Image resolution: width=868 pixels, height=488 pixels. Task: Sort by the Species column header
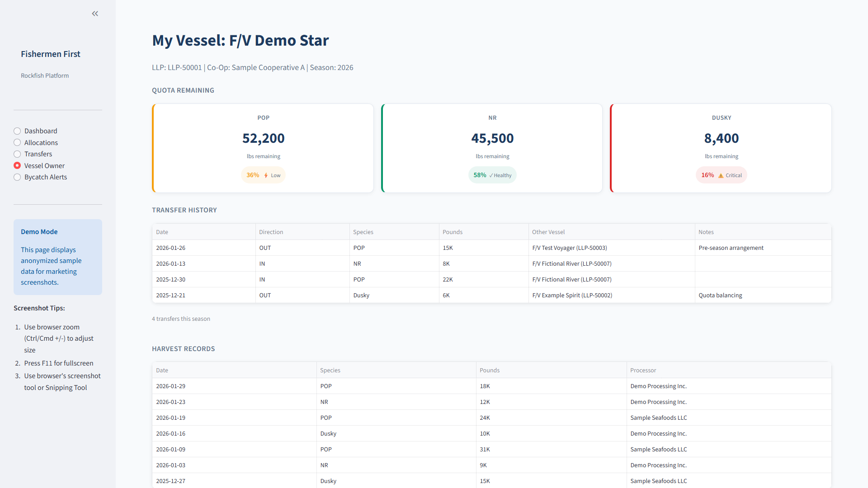[363, 231]
